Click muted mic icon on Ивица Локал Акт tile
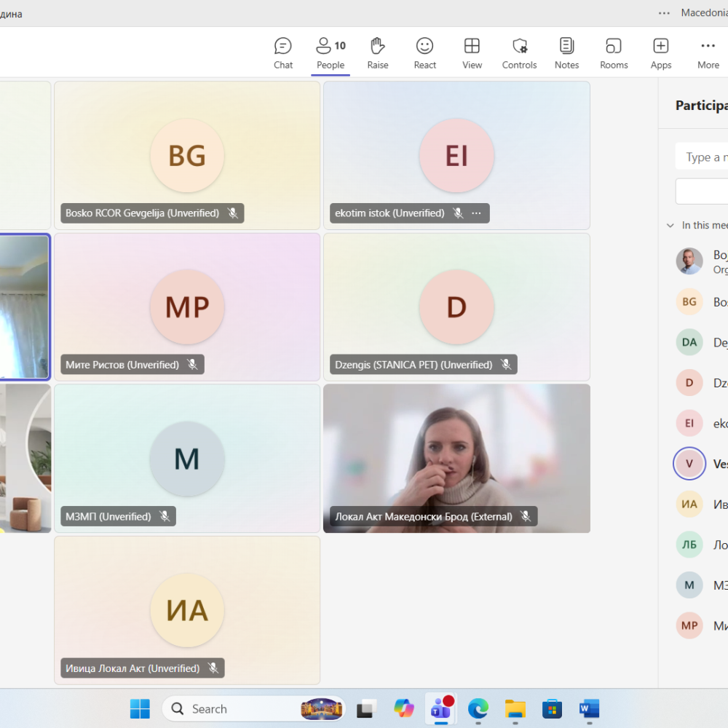This screenshot has height=728, width=728. point(213,668)
